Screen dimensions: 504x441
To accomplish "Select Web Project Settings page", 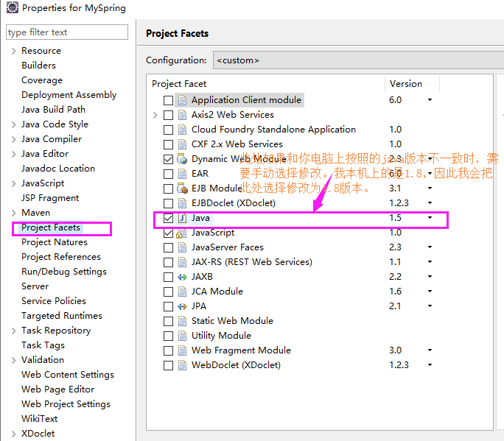I will coord(66,404).
